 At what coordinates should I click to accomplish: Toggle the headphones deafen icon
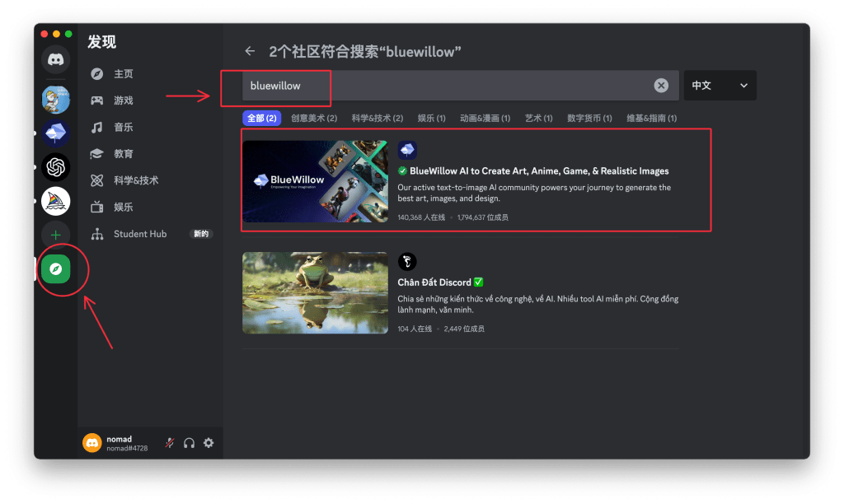(189, 443)
